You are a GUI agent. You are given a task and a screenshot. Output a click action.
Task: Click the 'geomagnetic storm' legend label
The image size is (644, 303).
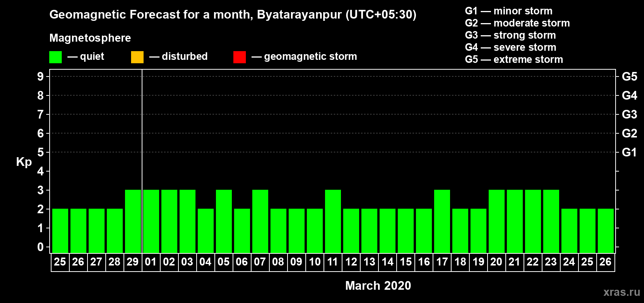coord(311,56)
